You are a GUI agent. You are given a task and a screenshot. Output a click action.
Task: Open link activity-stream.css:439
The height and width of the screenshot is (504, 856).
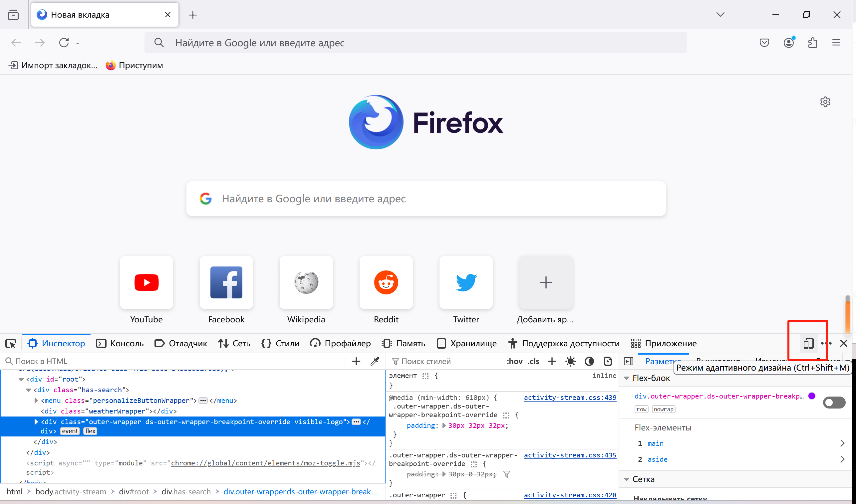tap(570, 397)
